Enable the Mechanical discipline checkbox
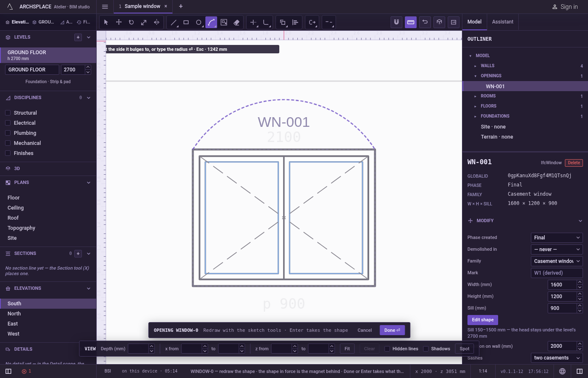The width and height of the screenshot is (588, 378). [x=8, y=143]
